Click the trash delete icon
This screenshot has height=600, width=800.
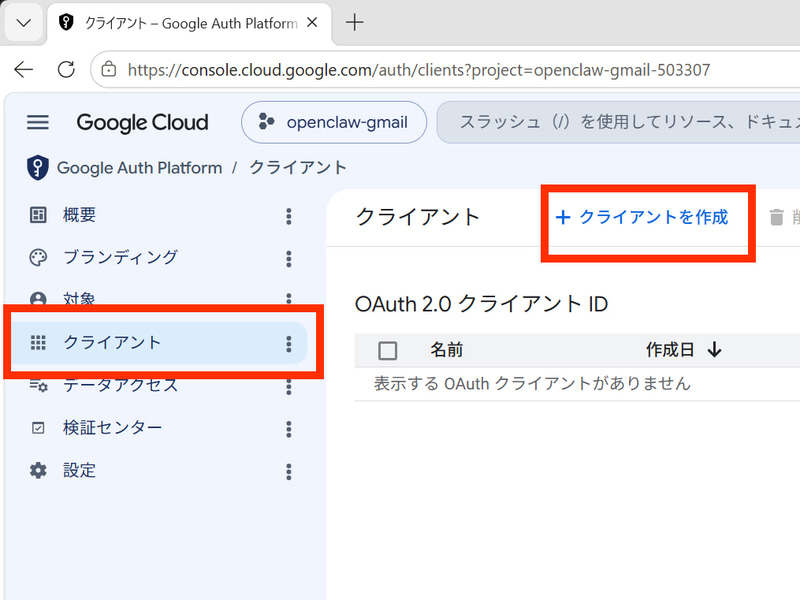point(777,217)
